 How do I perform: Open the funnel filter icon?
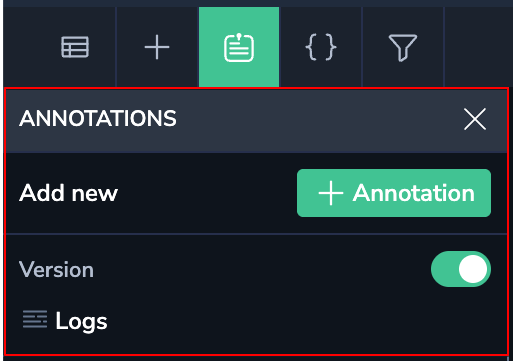(403, 48)
